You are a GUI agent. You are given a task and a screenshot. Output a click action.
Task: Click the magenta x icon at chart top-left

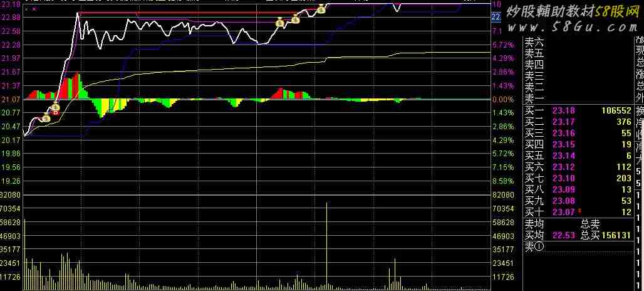pos(34,8)
